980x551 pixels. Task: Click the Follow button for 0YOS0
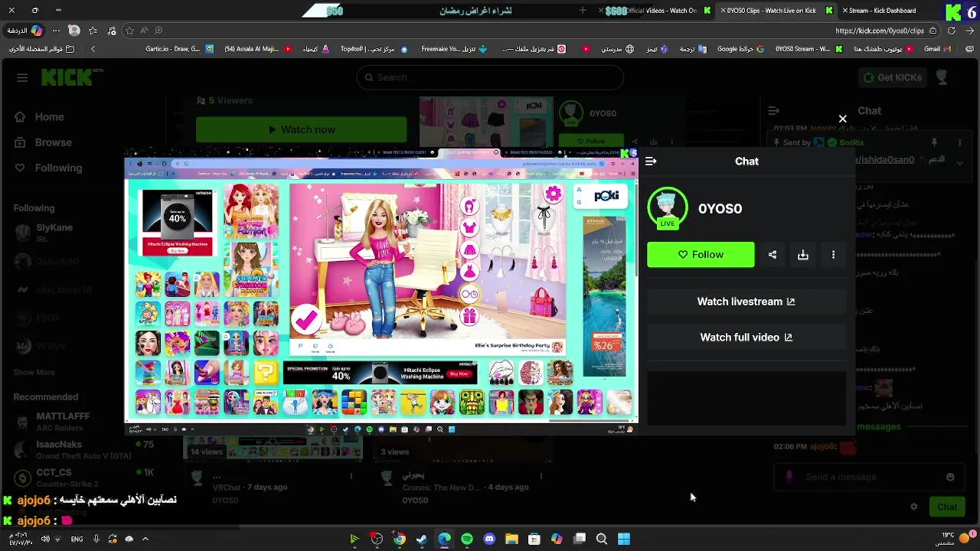click(x=701, y=255)
